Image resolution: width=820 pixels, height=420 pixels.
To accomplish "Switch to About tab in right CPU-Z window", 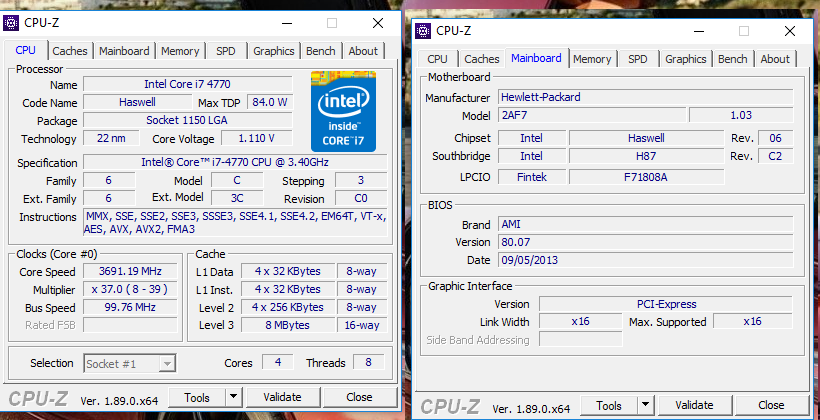I will pyautogui.click(x=775, y=59).
